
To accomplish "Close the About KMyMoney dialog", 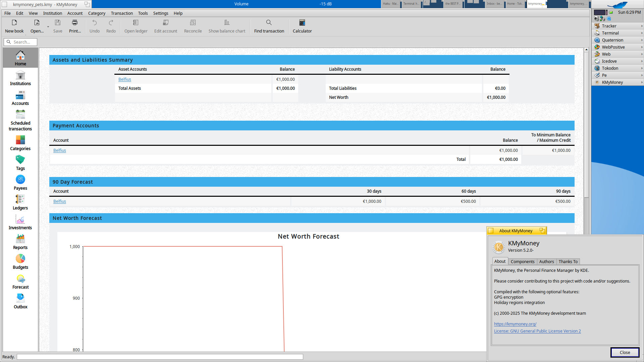I will click(x=625, y=352).
